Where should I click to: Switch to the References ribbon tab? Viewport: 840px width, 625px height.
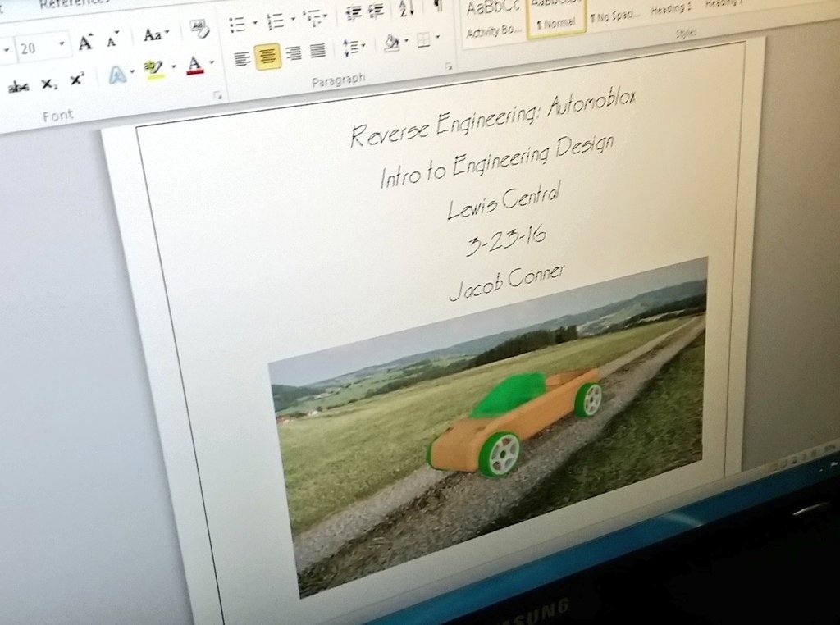pyautogui.click(x=75, y=4)
